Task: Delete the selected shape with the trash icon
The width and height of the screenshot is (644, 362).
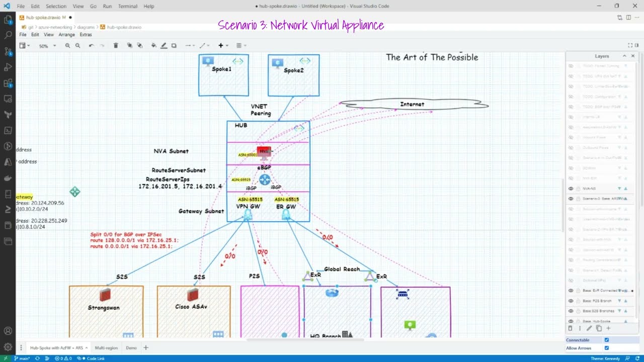Action: [x=116, y=46]
